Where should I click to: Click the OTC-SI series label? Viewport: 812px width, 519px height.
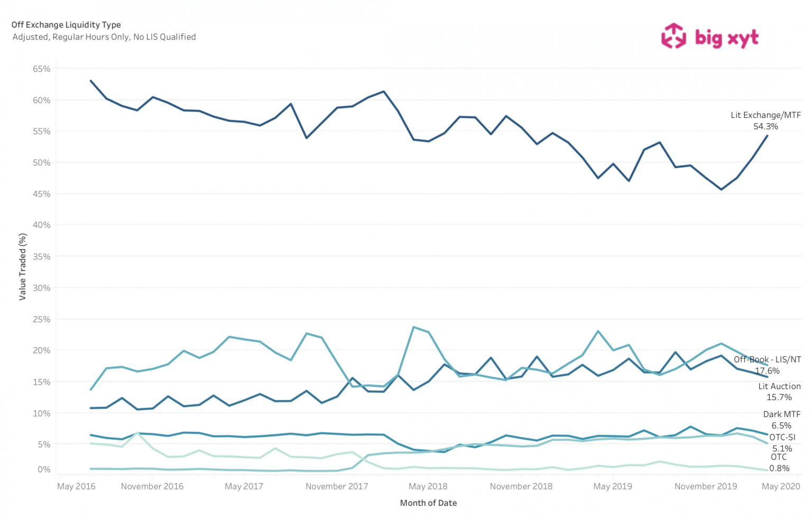click(x=782, y=437)
